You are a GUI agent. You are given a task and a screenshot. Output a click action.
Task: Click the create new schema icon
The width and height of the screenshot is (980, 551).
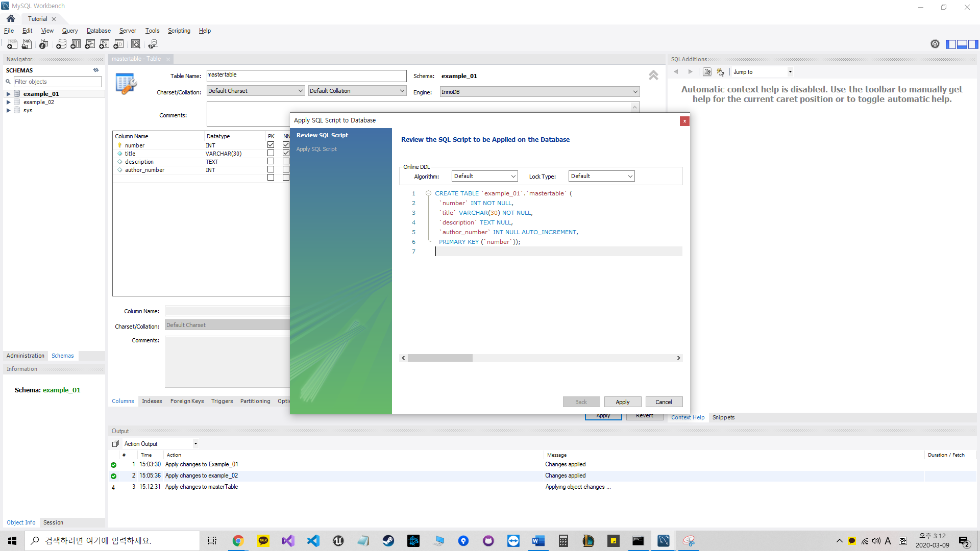(61, 44)
